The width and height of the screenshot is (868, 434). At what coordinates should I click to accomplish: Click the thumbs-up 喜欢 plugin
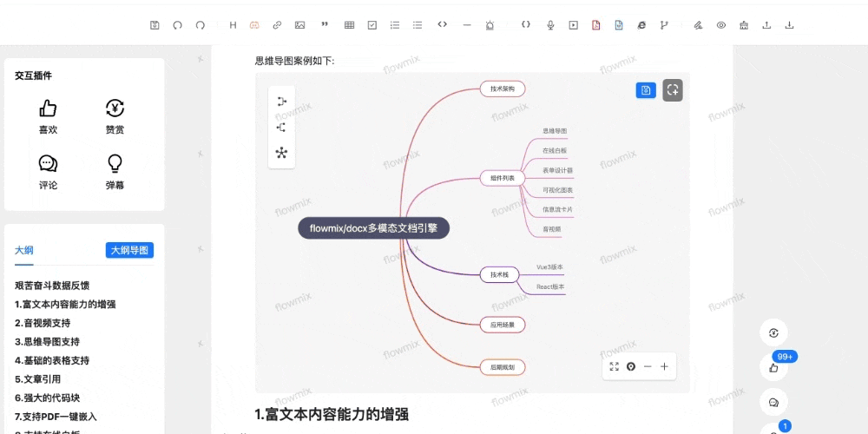[48, 108]
